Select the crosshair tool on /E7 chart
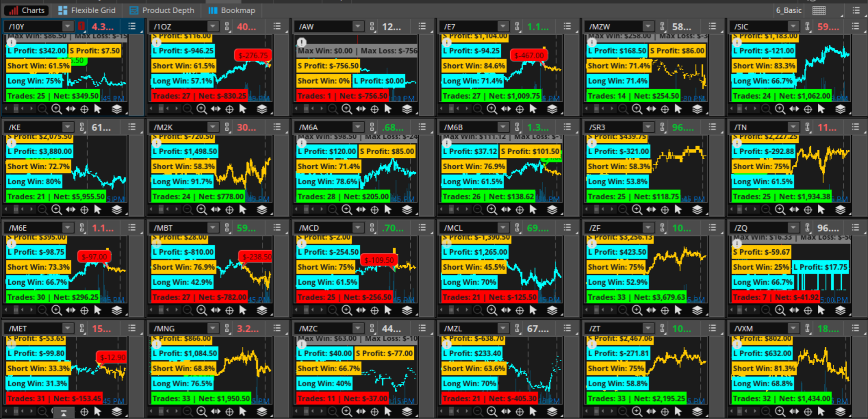Image resolution: width=868 pixels, height=419 pixels. [x=520, y=109]
